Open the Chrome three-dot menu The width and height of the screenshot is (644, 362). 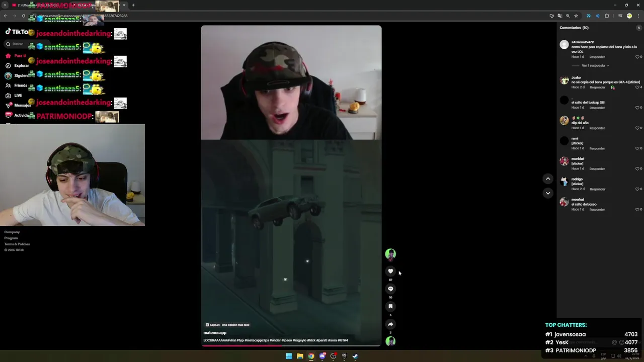click(638, 16)
